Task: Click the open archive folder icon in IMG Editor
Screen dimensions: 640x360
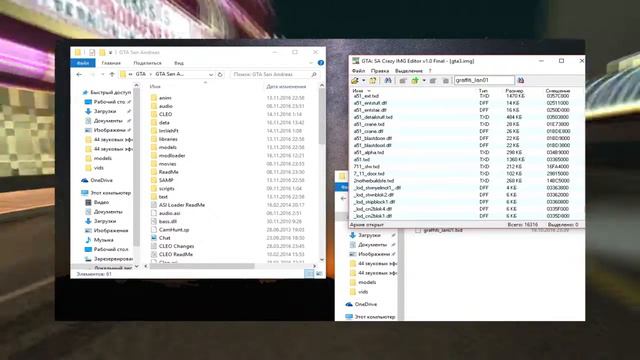Action: pos(356,80)
